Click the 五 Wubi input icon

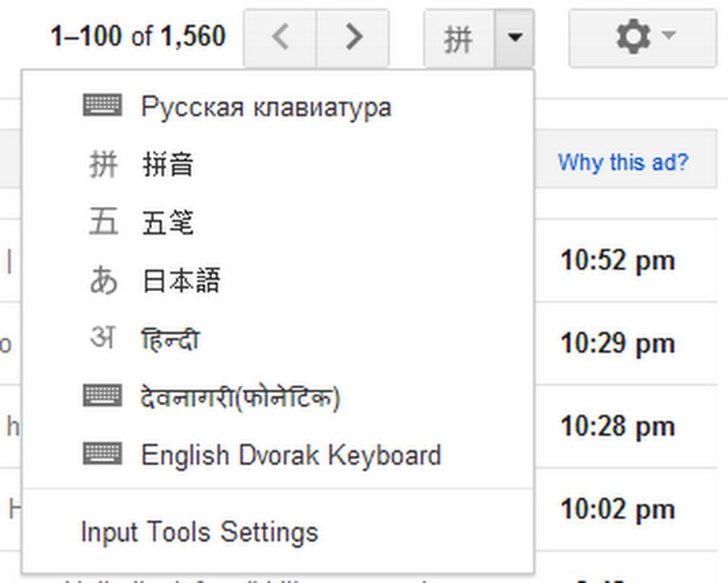tap(103, 222)
